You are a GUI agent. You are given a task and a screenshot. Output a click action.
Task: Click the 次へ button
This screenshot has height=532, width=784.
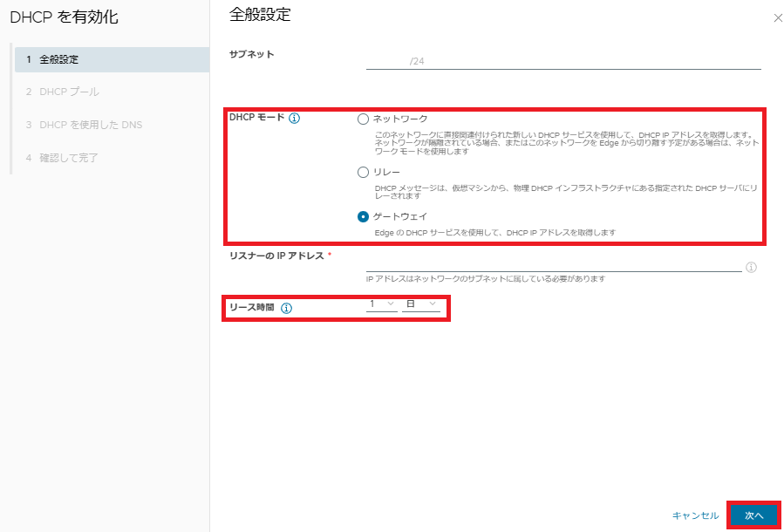754,515
